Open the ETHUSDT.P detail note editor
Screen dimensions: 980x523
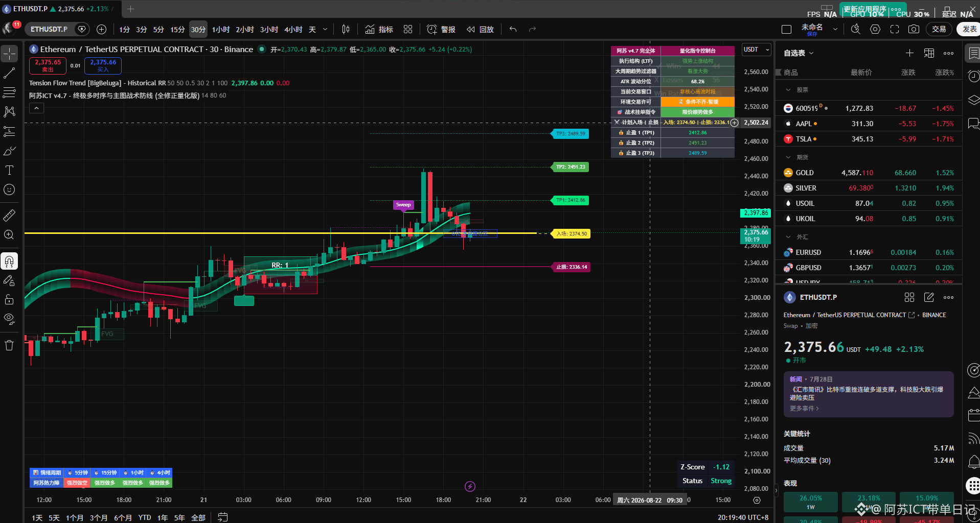929,297
